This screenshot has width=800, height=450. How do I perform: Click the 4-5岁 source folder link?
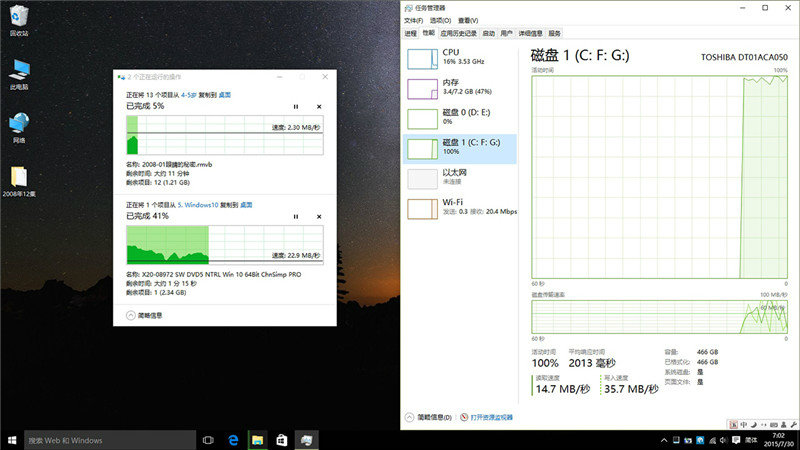pyautogui.click(x=189, y=94)
